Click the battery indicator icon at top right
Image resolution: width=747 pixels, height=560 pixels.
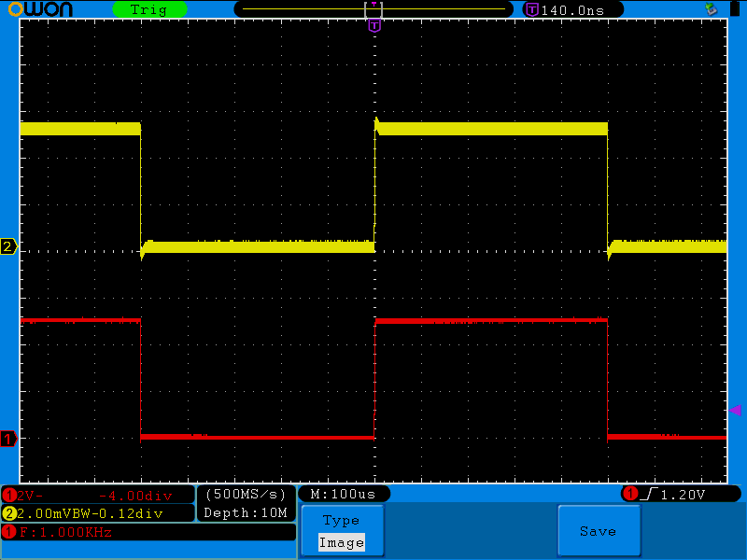[734, 9]
